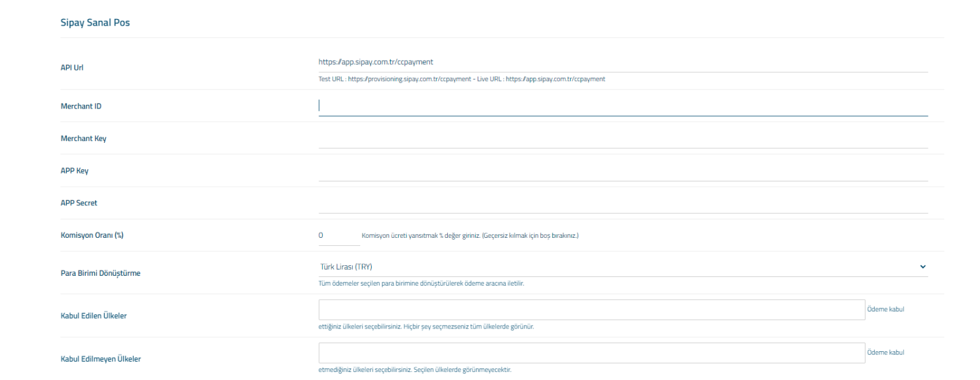Click the Komisyon Oranı value field
The image size is (980, 380).
[x=339, y=235]
